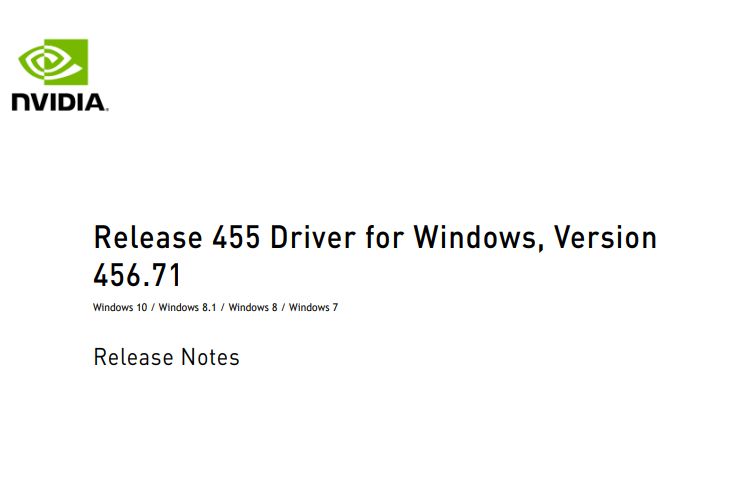Click the version number 456.71
Image resolution: width=737 pixels, height=480 pixels.
[137, 275]
